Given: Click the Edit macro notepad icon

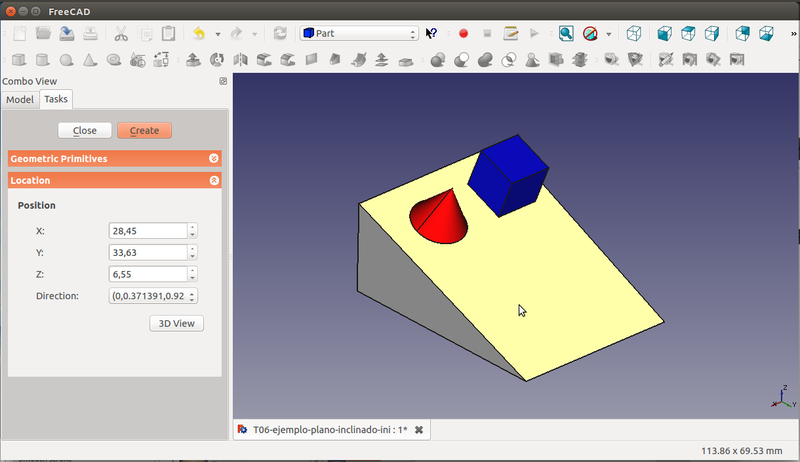Looking at the screenshot, I should tap(511, 33).
